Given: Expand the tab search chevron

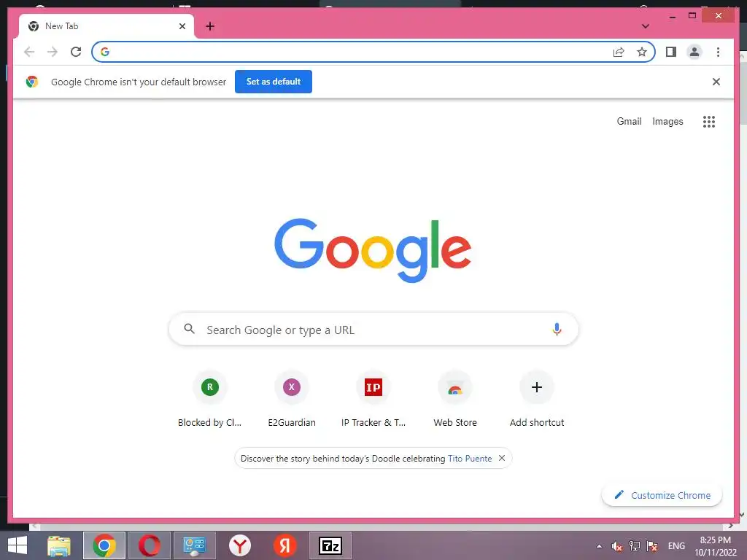Looking at the screenshot, I should [x=646, y=26].
